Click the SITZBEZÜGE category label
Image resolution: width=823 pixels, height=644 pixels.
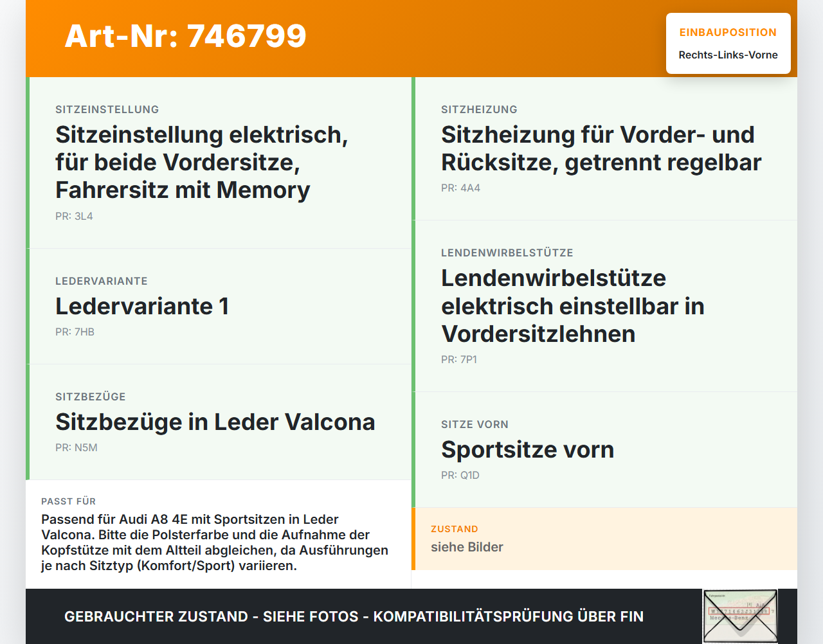click(x=91, y=397)
